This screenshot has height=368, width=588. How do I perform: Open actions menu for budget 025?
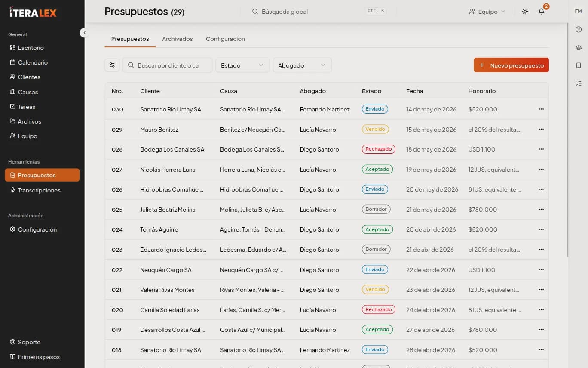[x=541, y=209]
